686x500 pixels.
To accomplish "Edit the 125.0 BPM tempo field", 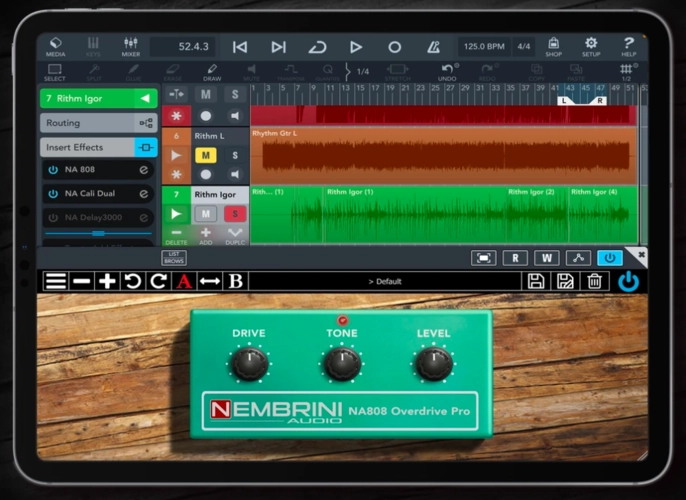I will tap(484, 46).
